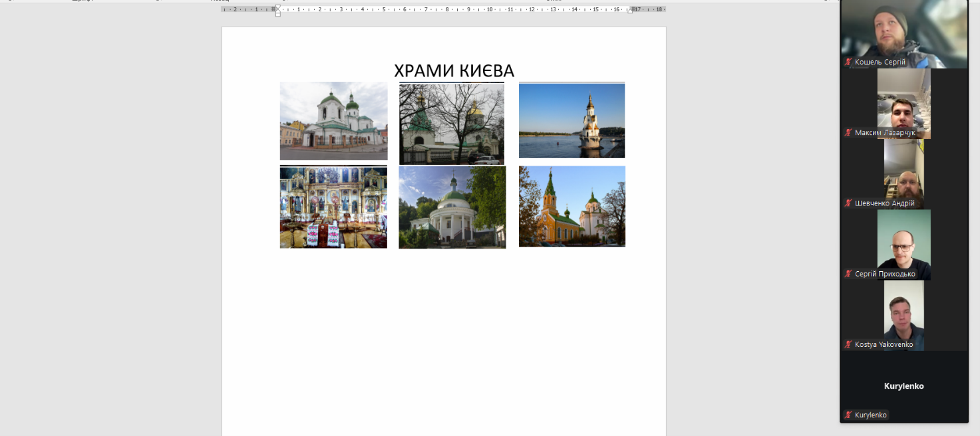The image size is (980, 436).
Task: Click the muted mic icon beside Кошель Сергій
Action: click(848, 62)
